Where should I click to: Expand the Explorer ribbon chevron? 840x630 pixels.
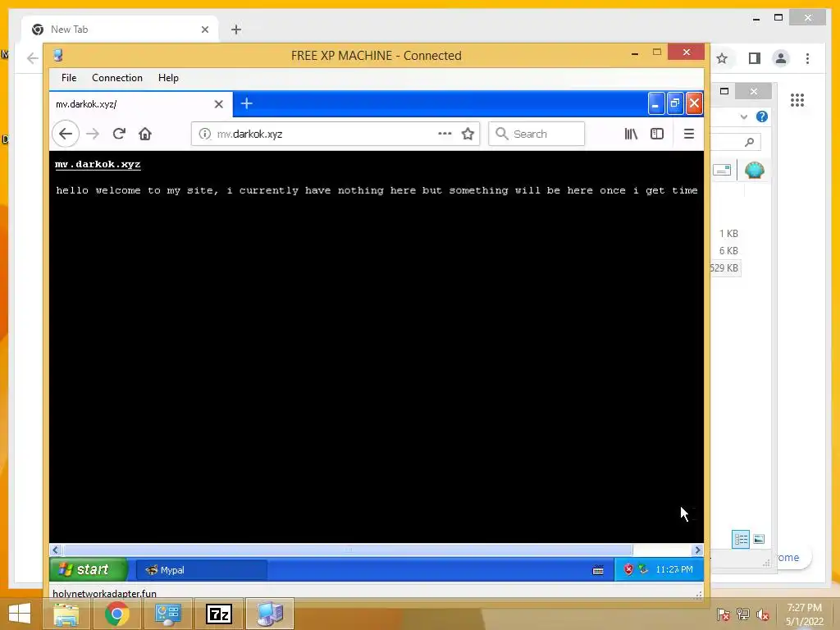(743, 116)
